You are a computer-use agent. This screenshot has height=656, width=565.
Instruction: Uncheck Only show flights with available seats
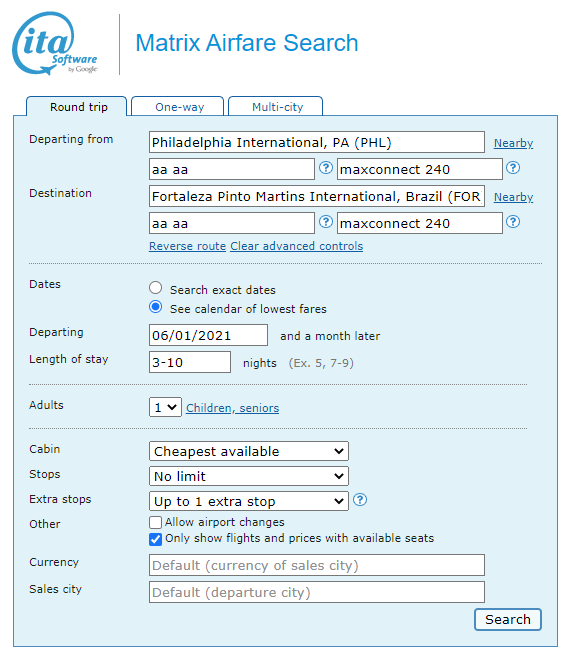(x=155, y=539)
